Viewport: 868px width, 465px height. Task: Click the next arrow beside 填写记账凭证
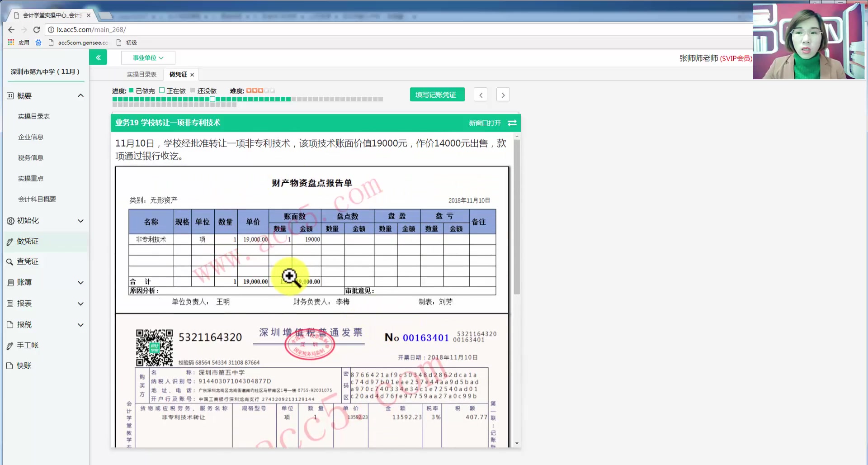coord(503,95)
